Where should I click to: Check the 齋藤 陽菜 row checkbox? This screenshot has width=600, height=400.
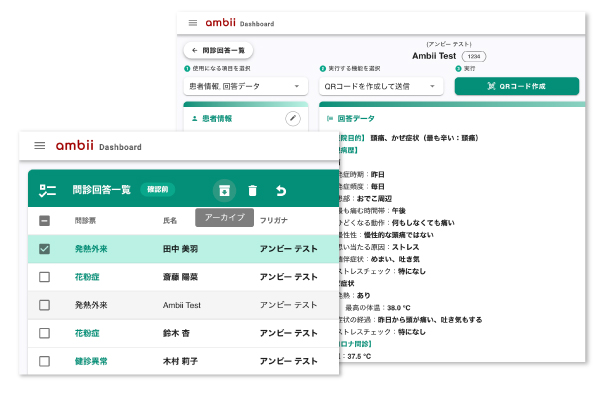(x=44, y=277)
